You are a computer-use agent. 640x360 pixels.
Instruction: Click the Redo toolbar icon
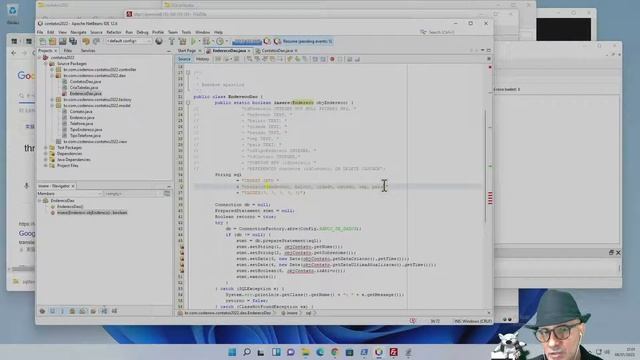click(x=96, y=41)
